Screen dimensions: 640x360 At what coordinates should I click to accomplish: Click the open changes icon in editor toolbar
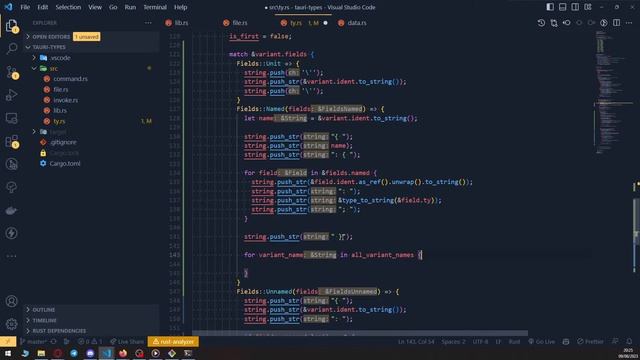(554, 23)
